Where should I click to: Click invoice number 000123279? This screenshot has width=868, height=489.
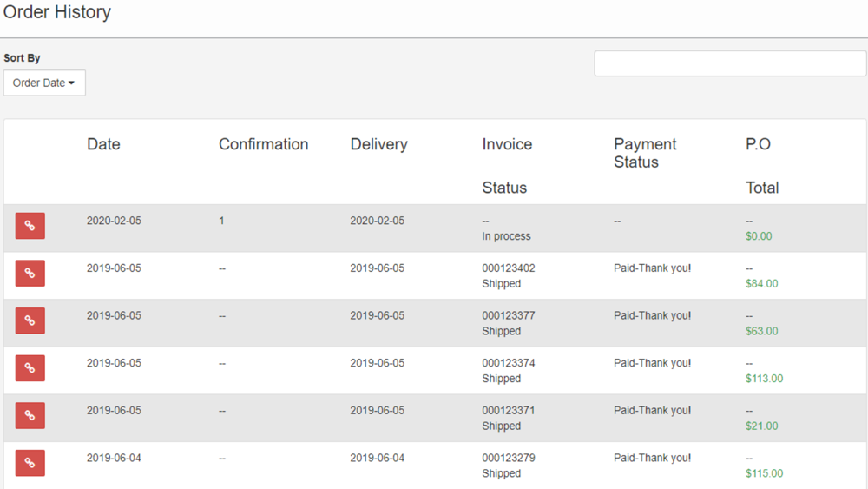[x=509, y=458]
